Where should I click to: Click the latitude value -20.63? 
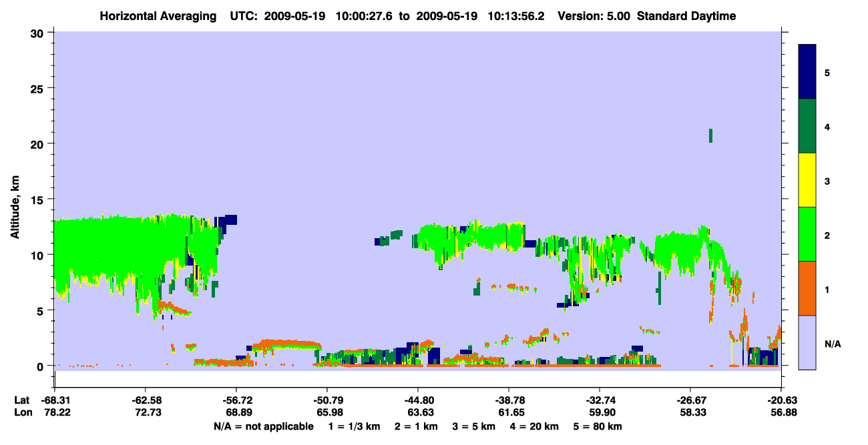781,400
